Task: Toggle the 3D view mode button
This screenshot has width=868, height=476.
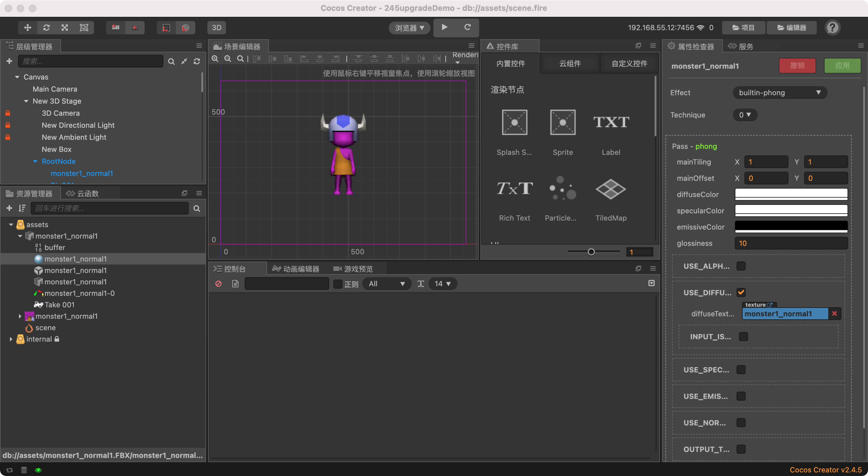Action: point(216,28)
